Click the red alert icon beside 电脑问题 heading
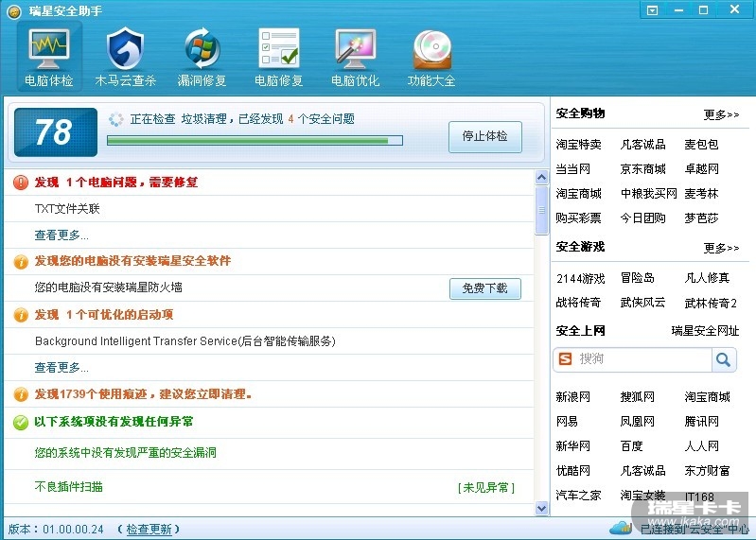This screenshot has width=756, height=540. (x=21, y=183)
